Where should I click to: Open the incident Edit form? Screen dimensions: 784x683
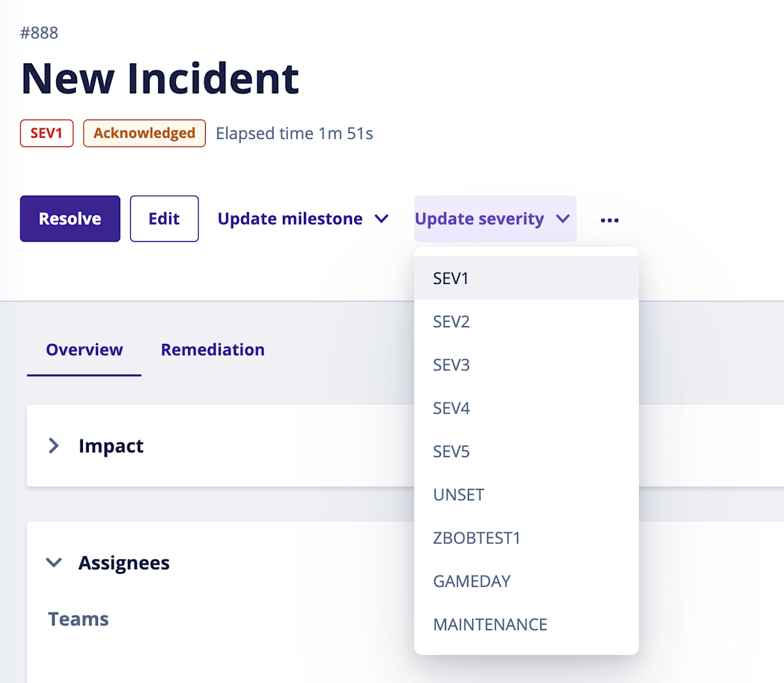click(164, 219)
